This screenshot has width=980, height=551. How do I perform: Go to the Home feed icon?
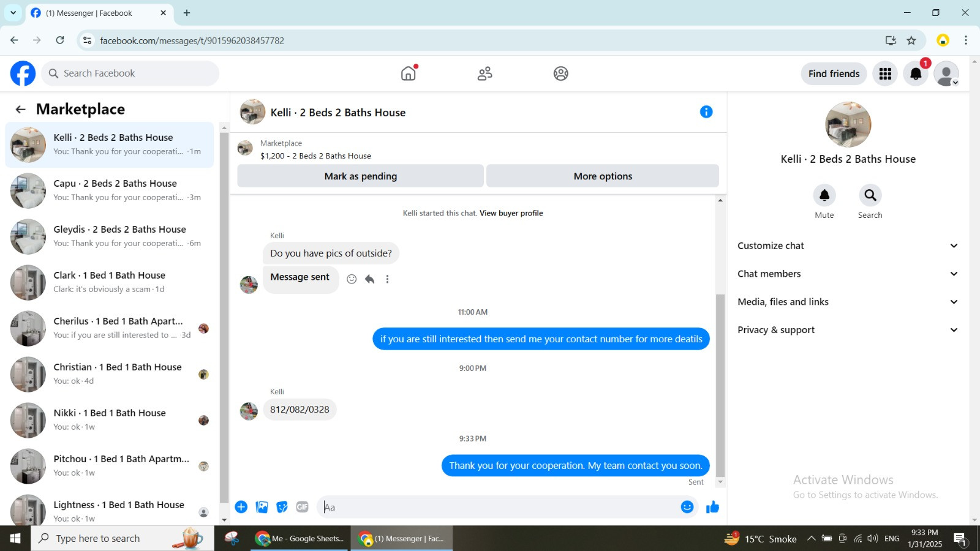point(409,73)
